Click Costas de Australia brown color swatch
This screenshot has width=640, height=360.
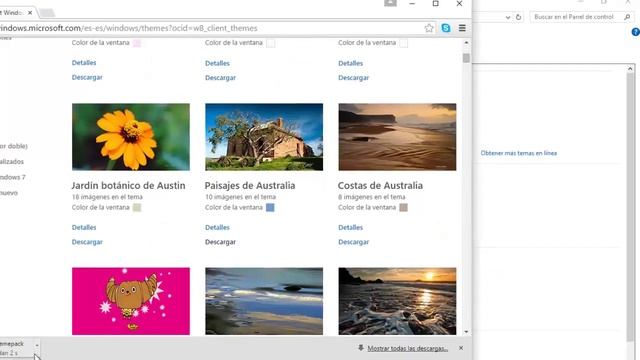tap(403, 207)
